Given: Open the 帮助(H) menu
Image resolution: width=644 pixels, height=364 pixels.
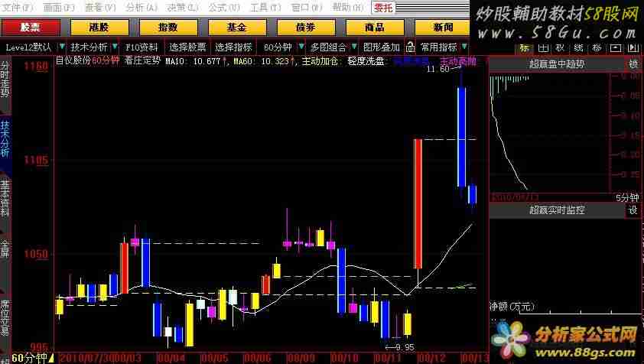Looking at the screenshot, I should (348, 7).
